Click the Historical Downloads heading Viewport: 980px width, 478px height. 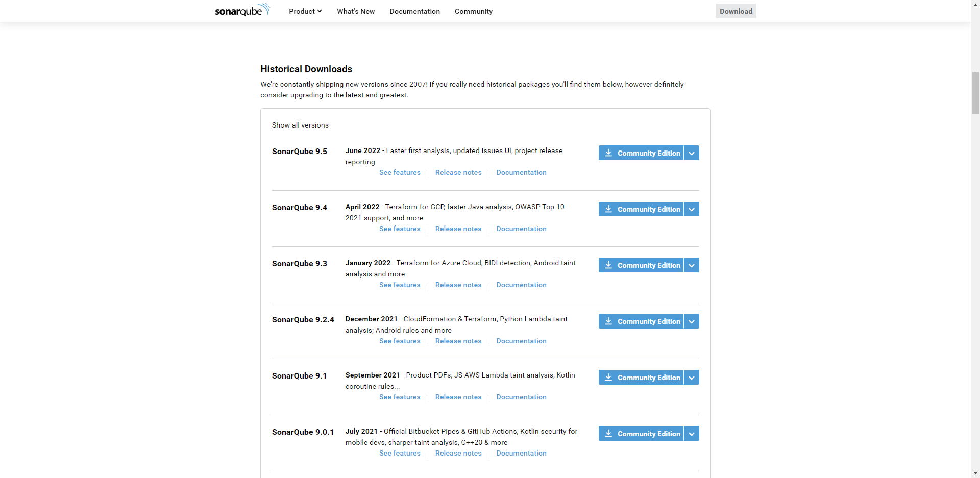[x=306, y=69]
